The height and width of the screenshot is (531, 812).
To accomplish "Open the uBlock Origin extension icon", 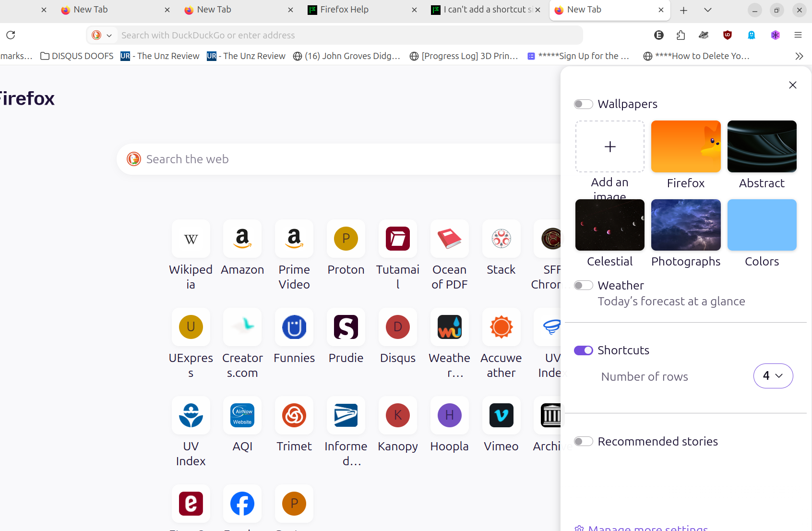I will point(728,35).
